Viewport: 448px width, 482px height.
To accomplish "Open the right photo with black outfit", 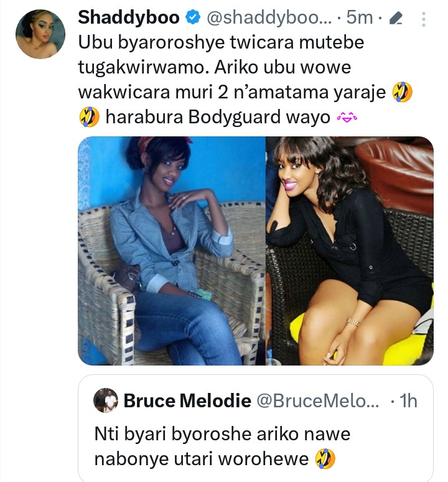I will point(350,251).
